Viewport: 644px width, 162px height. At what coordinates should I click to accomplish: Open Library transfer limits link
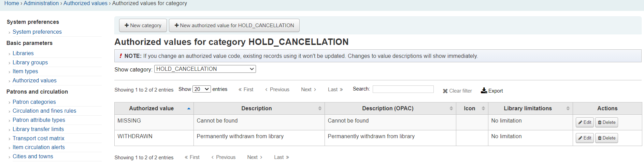point(38,129)
